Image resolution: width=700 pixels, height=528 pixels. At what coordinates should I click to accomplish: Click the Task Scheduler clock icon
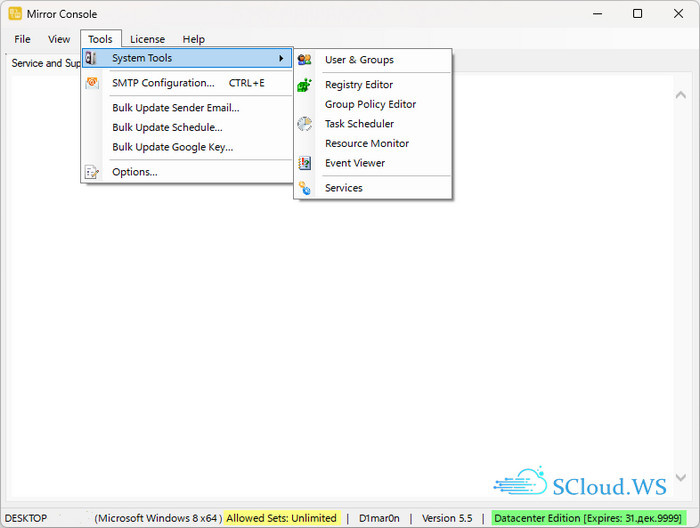pyautogui.click(x=305, y=124)
